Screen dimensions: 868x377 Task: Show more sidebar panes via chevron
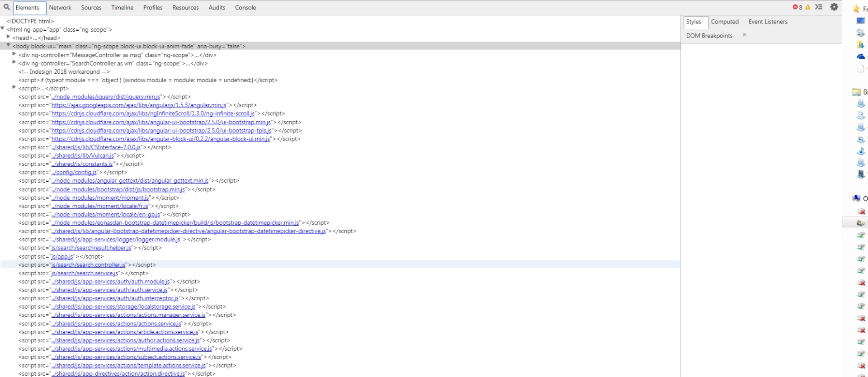[x=744, y=35]
